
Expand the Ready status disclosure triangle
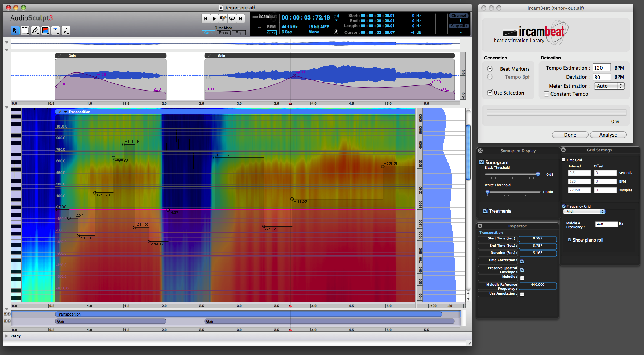tap(6, 336)
